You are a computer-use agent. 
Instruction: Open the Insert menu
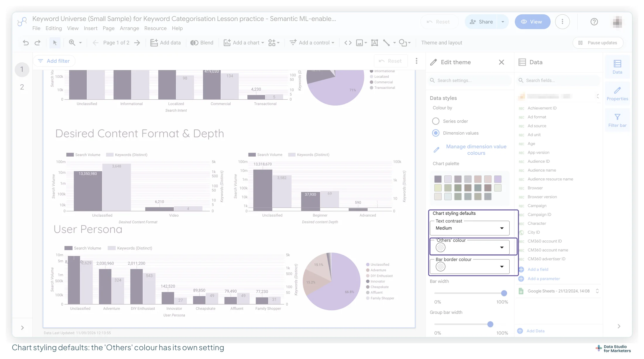click(90, 28)
